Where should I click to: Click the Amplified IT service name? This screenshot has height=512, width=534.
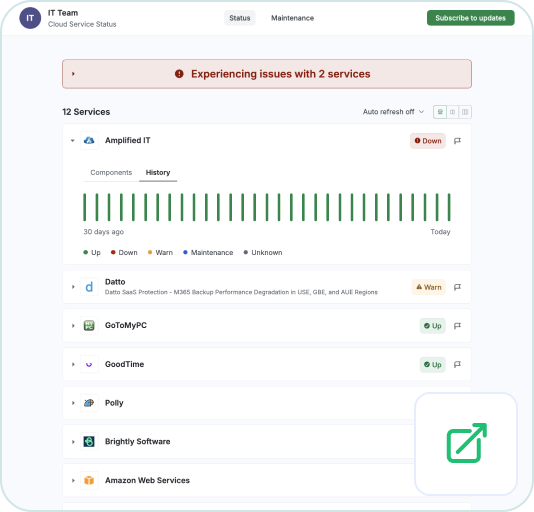click(127, 140)
